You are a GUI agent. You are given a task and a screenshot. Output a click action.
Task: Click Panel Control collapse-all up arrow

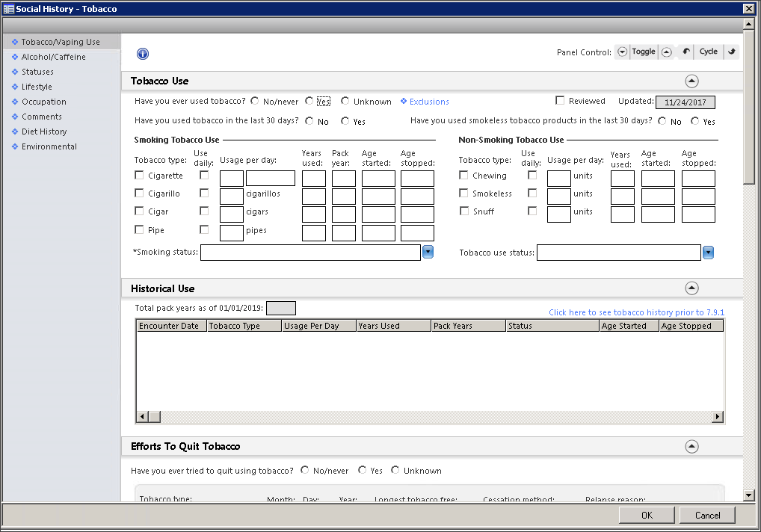click(666, 52)
